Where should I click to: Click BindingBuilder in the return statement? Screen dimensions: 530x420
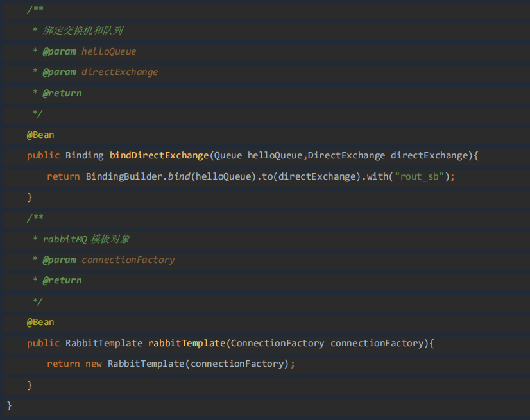pyautogui.click(x=124, y=176)
